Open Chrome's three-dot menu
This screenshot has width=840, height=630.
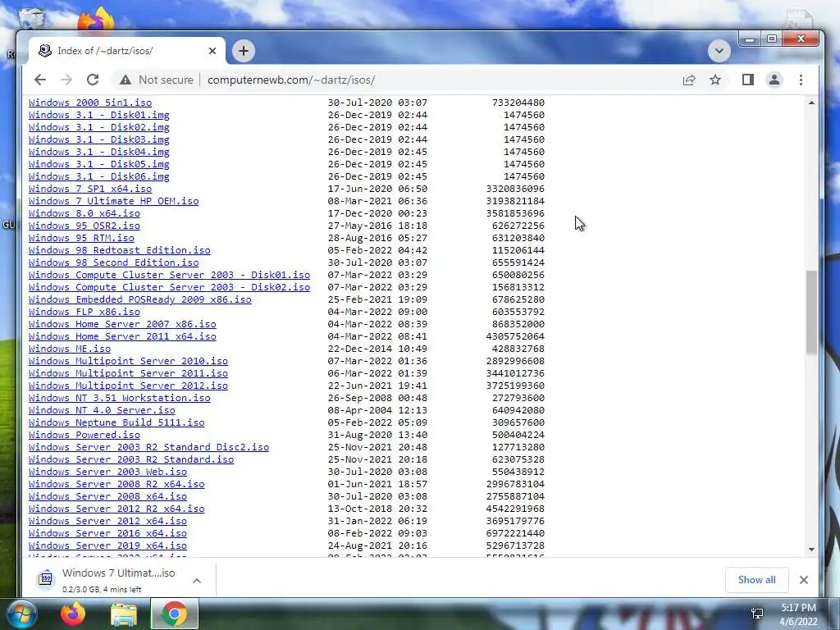click(801, 80)
